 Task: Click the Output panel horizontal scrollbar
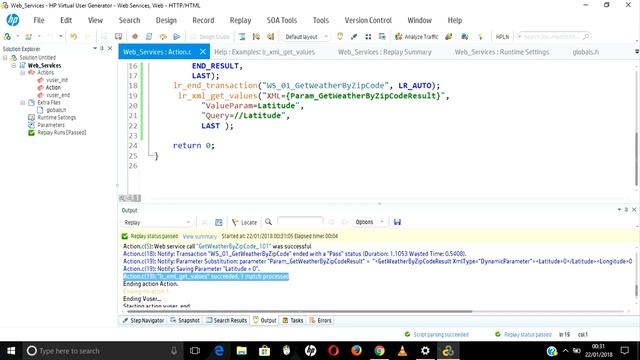(300, 311)
